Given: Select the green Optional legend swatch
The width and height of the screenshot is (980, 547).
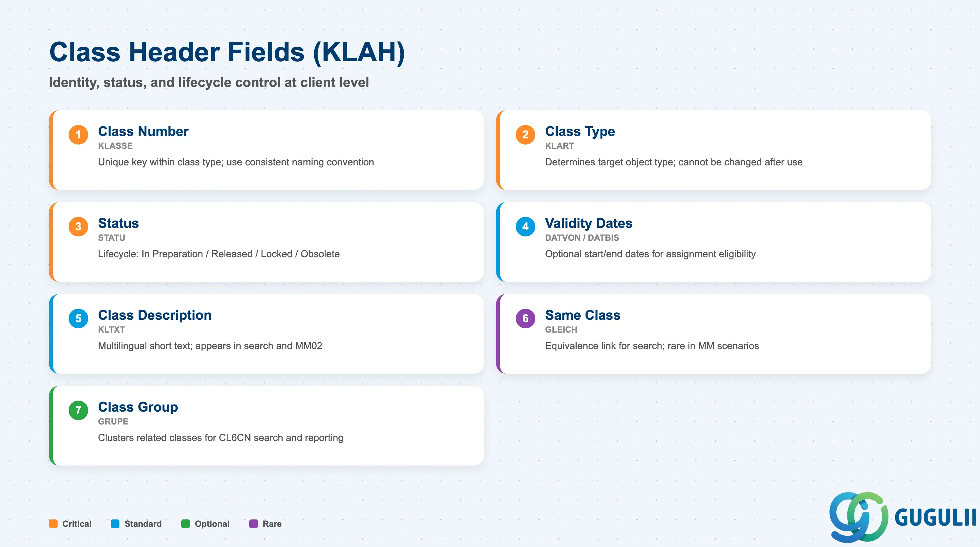Looking at the screenshot, I should (186, 524).
